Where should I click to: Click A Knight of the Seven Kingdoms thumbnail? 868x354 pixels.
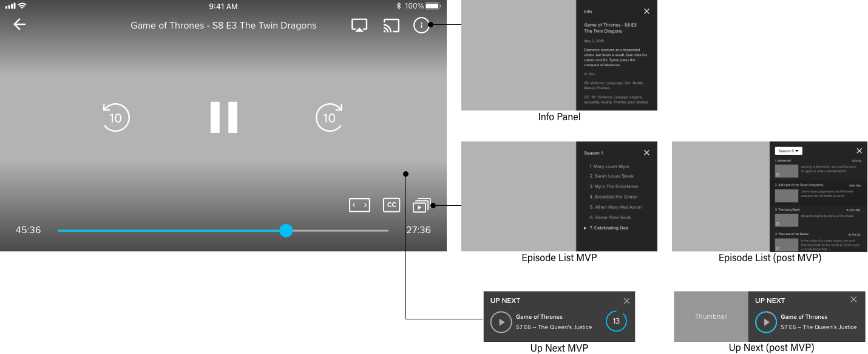[x=786, y=196]
